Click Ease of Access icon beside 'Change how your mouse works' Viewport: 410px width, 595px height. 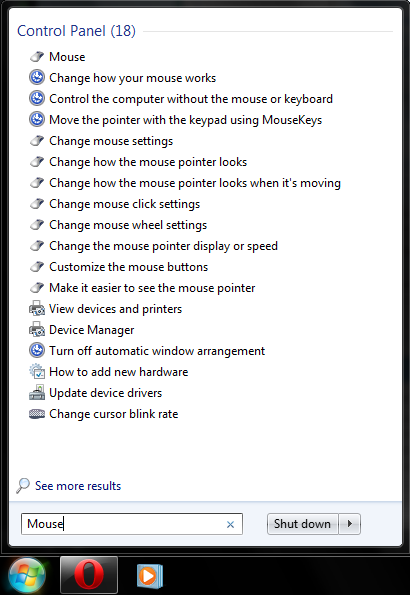click(x=37, y=78)
